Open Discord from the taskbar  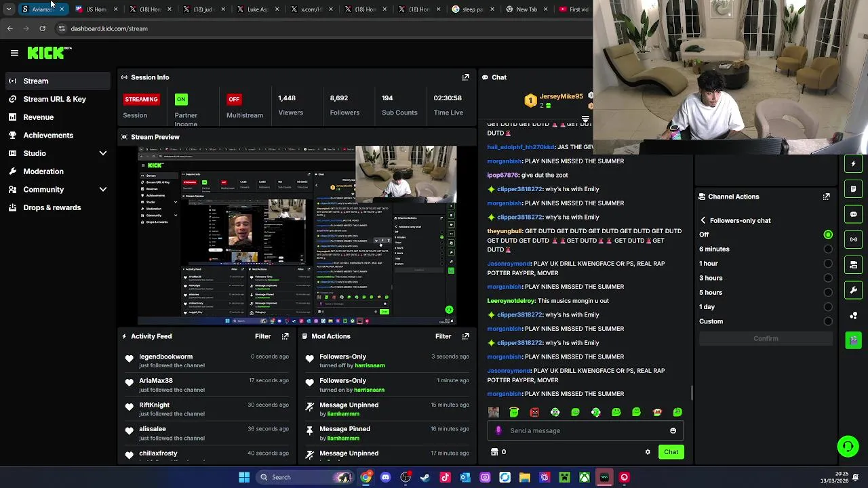386,477
